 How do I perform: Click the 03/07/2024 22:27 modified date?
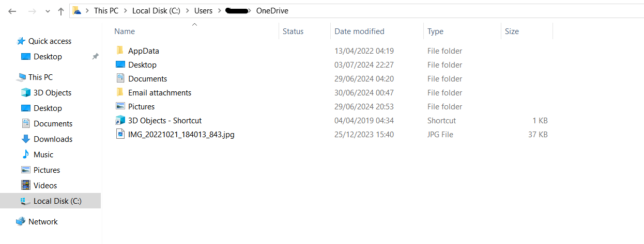pos(364,65)
